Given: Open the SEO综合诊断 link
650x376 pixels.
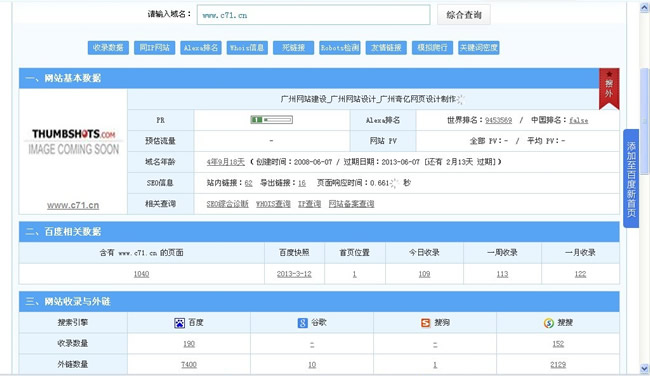Looking at the screenshot, I should click(x=228, y=204).
